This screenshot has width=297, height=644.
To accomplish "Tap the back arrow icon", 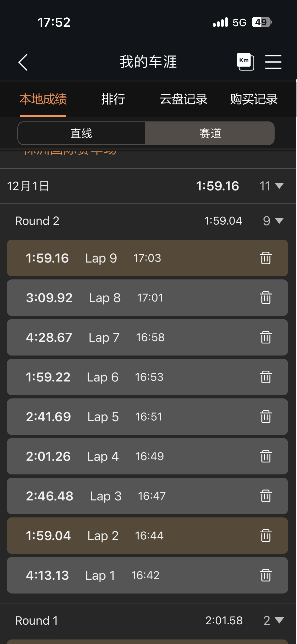I will pyautogui.click(x=23, y=62).
